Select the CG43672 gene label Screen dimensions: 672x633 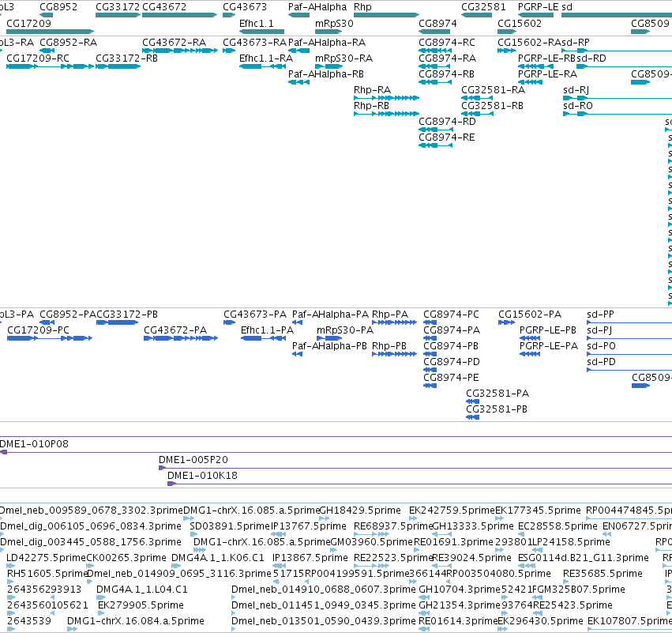click(164, 7)
